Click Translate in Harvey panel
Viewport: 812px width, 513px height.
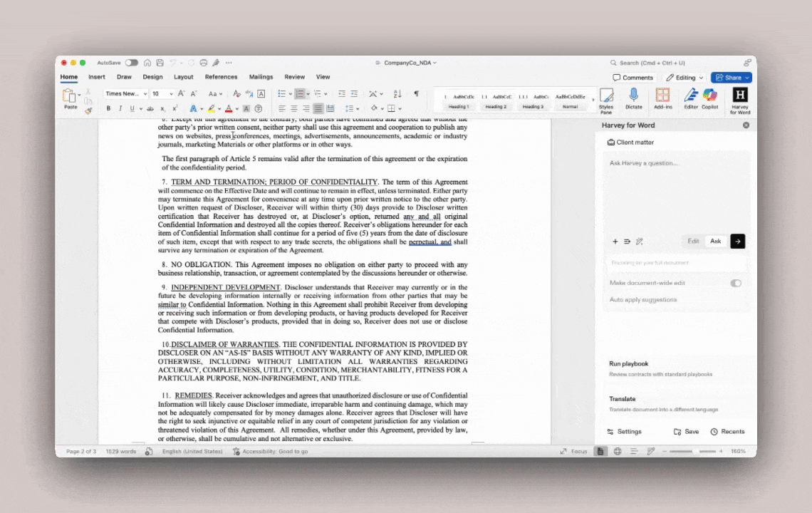point(622,399)
